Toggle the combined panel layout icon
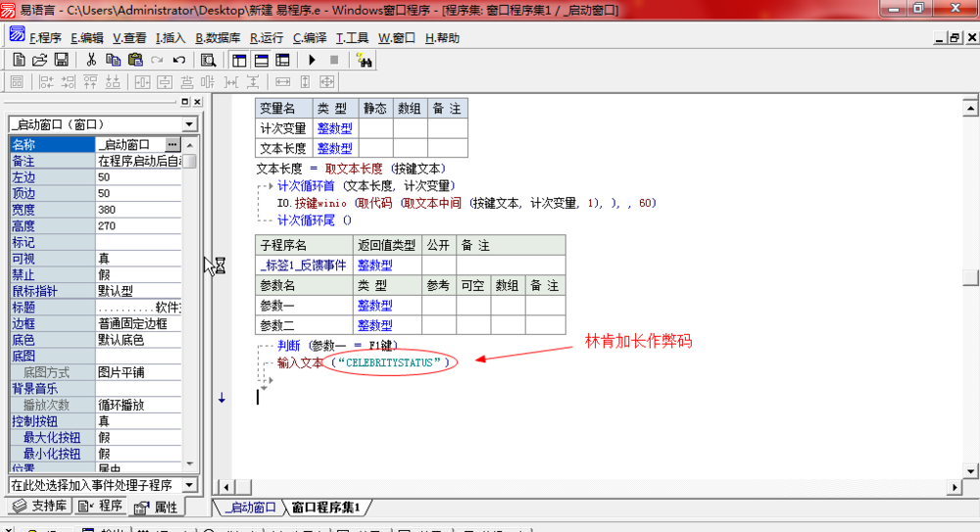This screenshot has width=980, height=532. (x=282, y=60)
